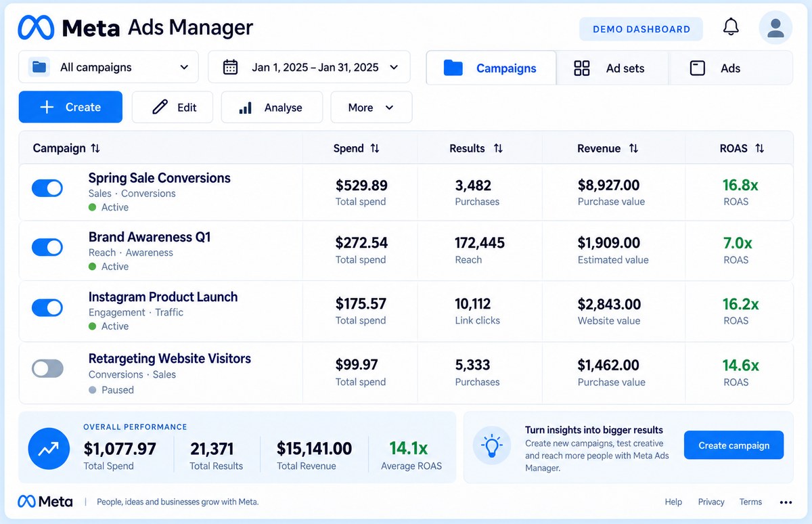Click the plus icon on Create

pos(47,107)
